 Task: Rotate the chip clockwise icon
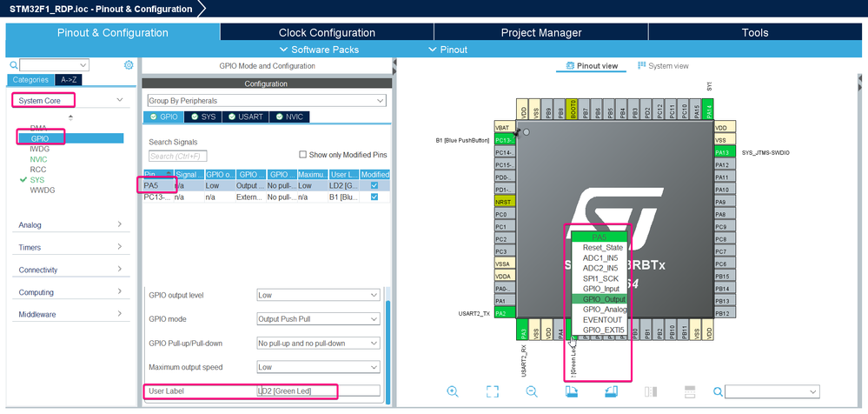572,391
